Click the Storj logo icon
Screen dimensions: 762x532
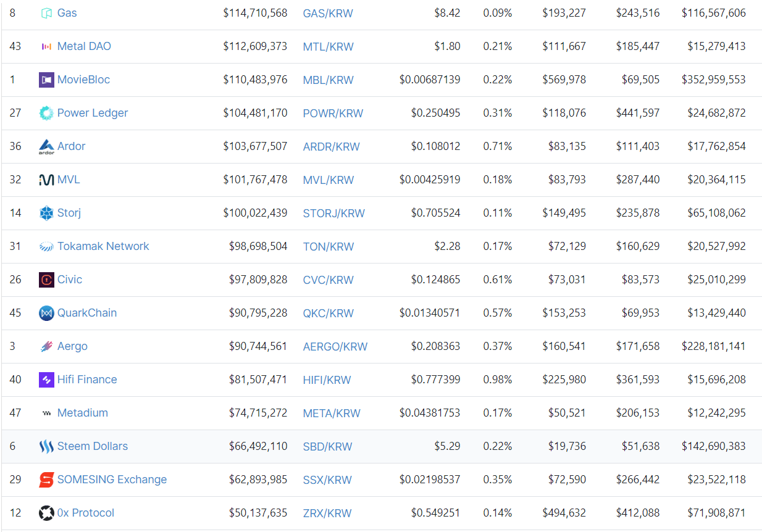(x=46, y=213)
